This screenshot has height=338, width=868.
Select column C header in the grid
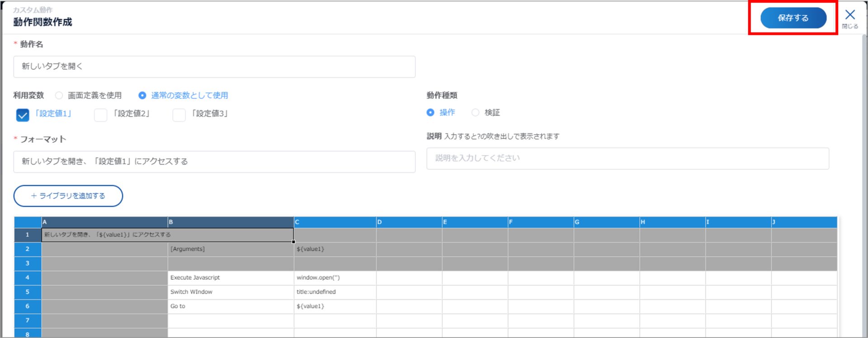tap(335, 222)
